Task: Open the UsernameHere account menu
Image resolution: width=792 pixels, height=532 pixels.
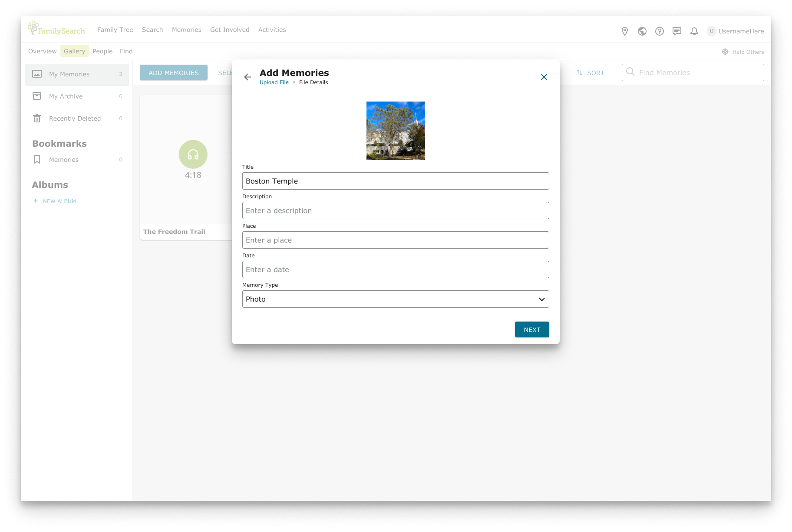Action: [x=736, y=31]
